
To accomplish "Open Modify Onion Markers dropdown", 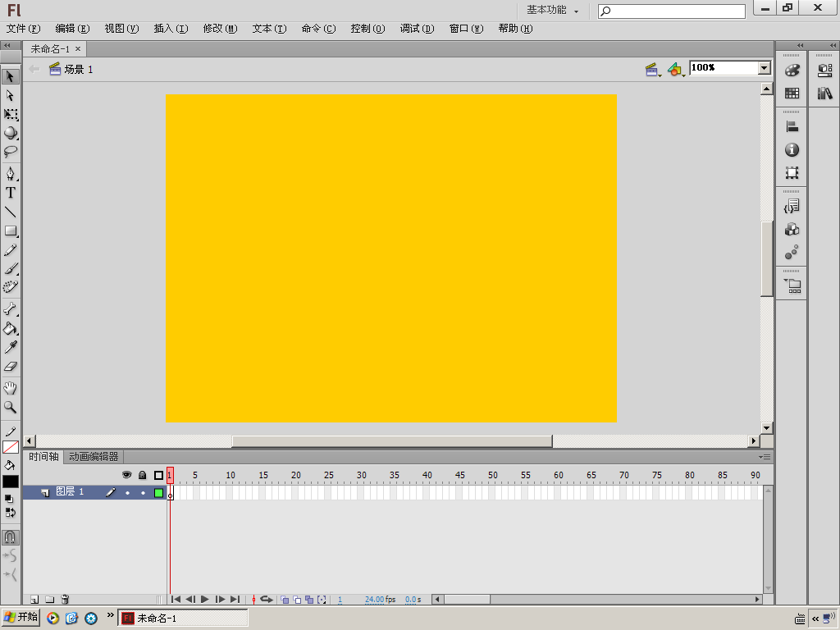I will tap(322, 600).
